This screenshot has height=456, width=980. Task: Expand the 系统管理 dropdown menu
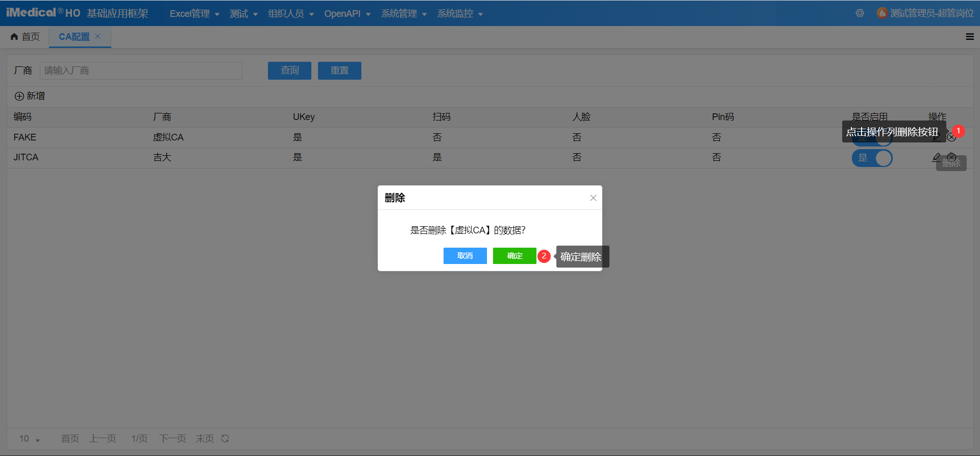pos(403,14)
